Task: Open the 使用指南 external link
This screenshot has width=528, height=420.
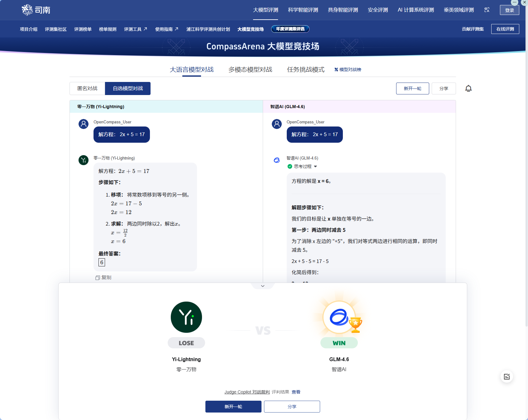Action: pyautogui.click(x=167, y=29)
